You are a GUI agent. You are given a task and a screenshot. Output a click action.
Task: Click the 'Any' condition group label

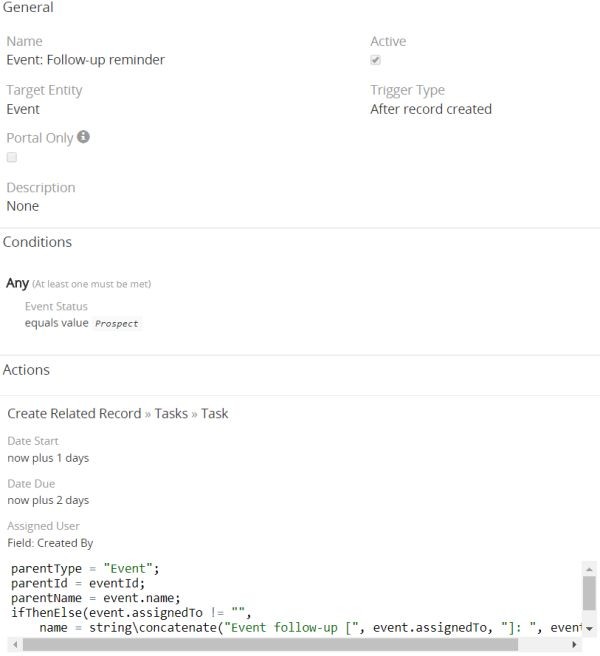(18, 283)
